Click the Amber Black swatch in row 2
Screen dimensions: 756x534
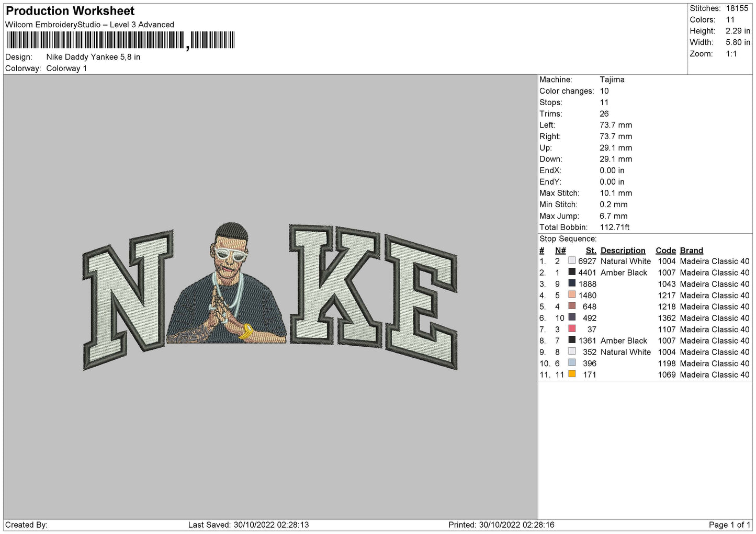pyautogui.click(x=572, y=272)
